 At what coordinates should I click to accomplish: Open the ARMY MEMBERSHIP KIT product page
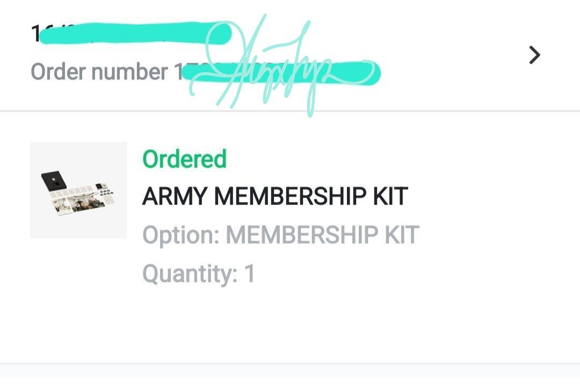(275, 195)
